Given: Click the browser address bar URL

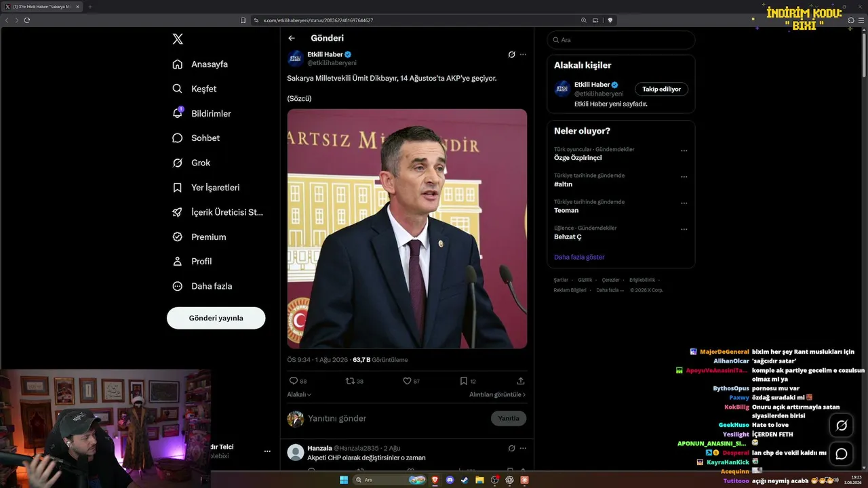Looking at the screenshot, I should [x=318, y=20].
